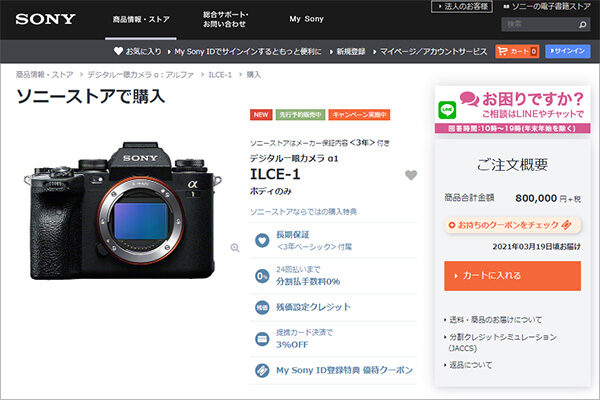This screenshot has height=400, width=600.
Task: Click the 残価 credit round icon
Action: coord(262,307)
